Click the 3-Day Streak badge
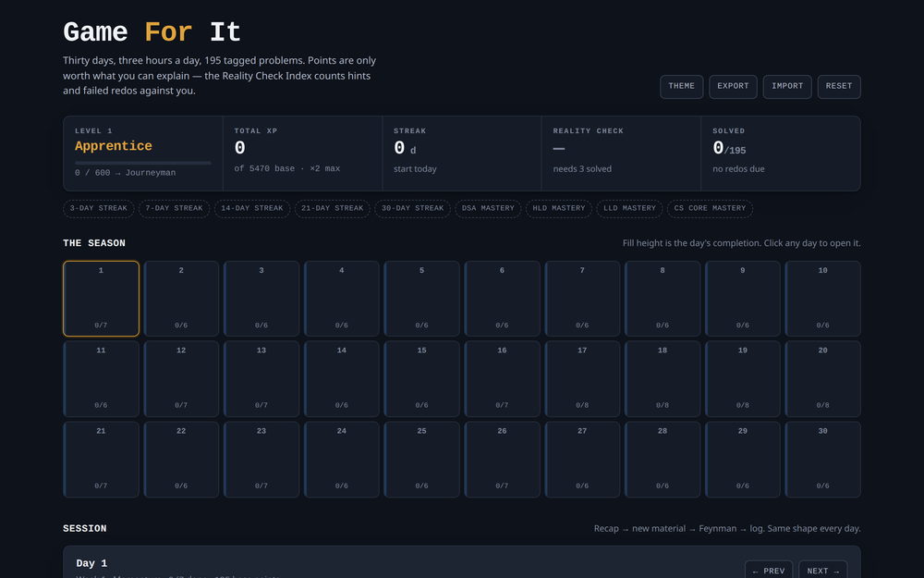Viewport: 924px width, 578px height. pyautogui.click(x=99, y=208)
